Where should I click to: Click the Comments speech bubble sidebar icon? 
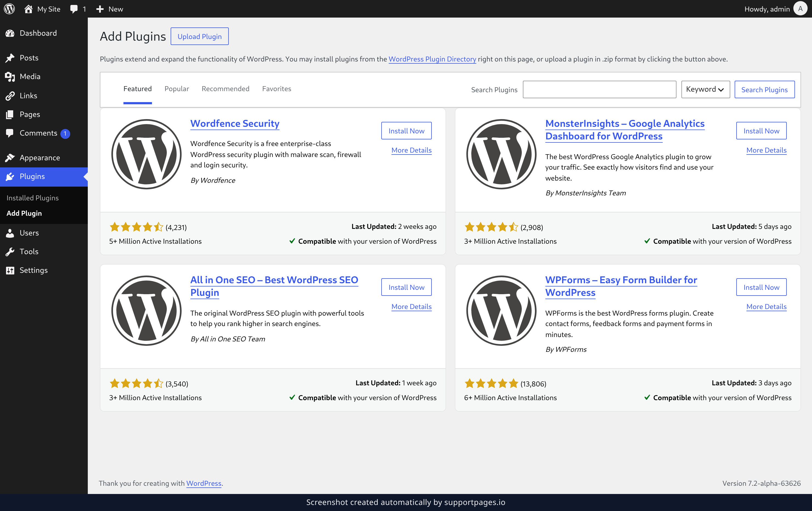click(10, 133)
